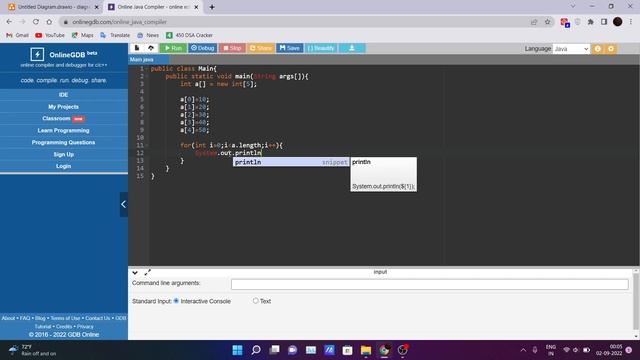Open a new browser tab with plus
Image resolution: width=640 pixels, height=360 pixels.
212,7
